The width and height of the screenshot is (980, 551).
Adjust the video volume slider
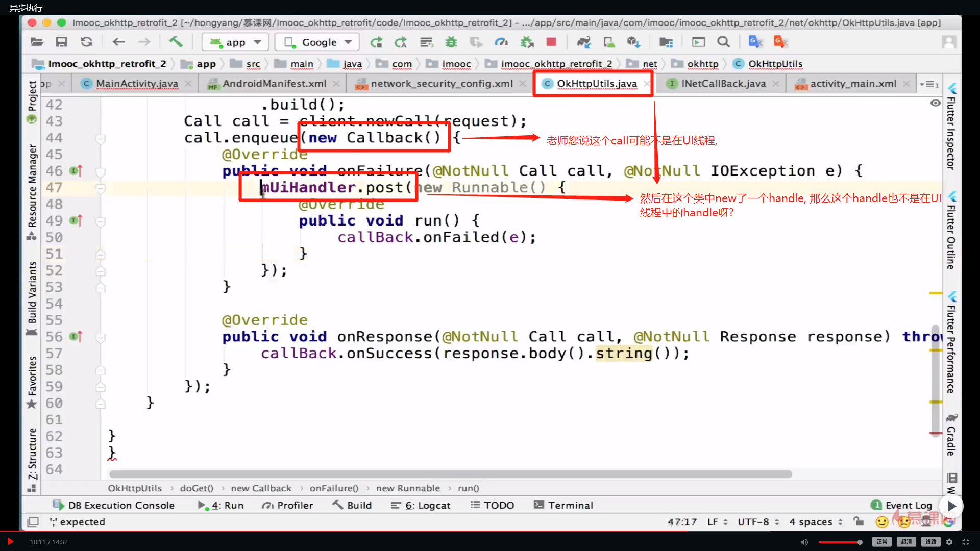[841, 542]
